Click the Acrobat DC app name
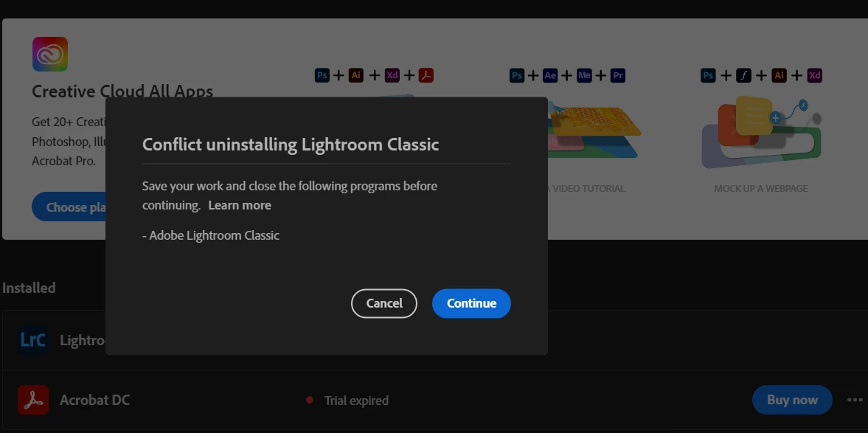The height and width of the screenshot is (433, 868). 94,400
